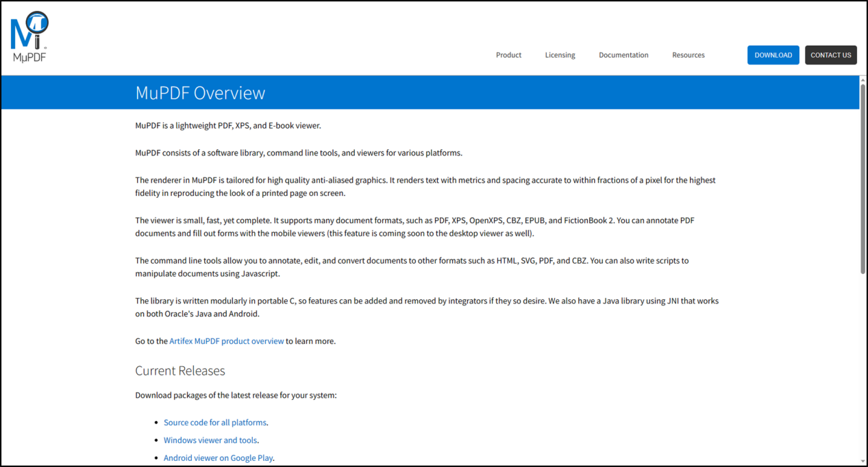Click the paragraph starting 'The viewer is small, fast'

[x=415, y=227]
